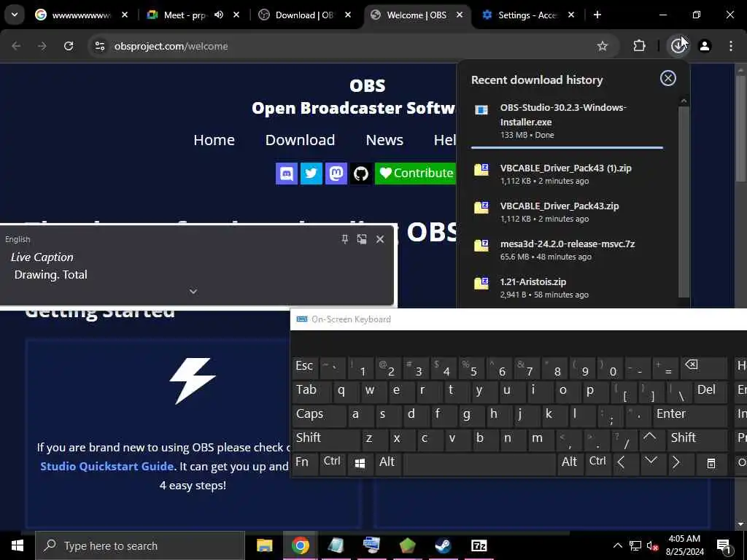Click Esc key on On-Screen Keyboard
747x560 pixels.
tap(305, 367)
